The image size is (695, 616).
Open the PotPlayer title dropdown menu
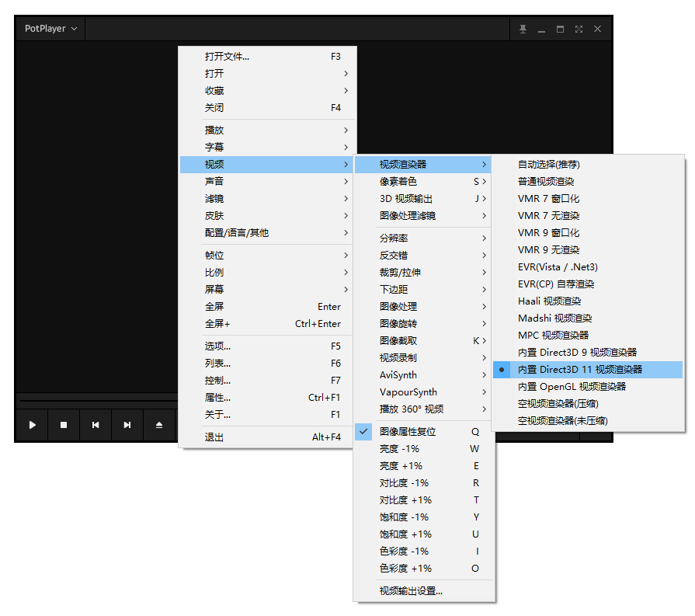(x=50, y=29)
